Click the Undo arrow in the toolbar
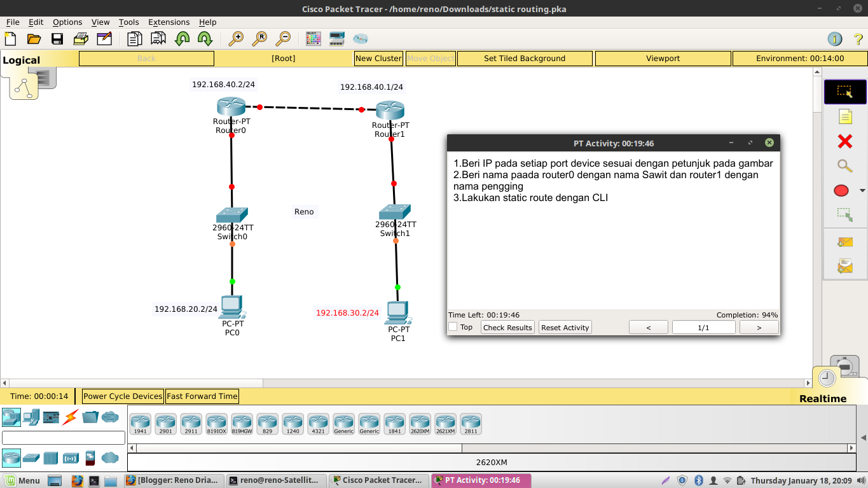868x488 pixels. 183,39
